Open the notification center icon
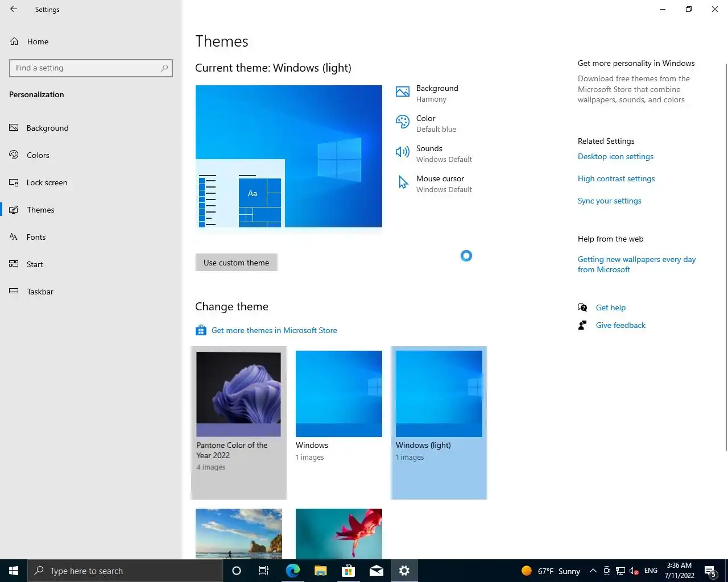 (710, 571)
